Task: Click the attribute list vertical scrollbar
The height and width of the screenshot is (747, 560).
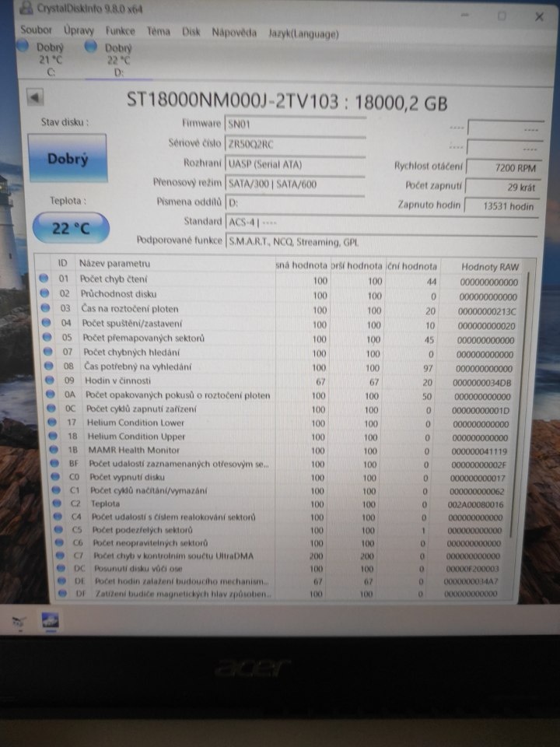Action: pyautogui.click(x=520, y=405)
